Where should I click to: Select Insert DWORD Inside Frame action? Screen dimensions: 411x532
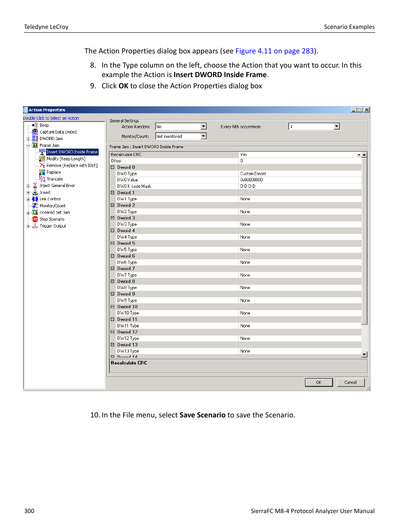(72, 152)
